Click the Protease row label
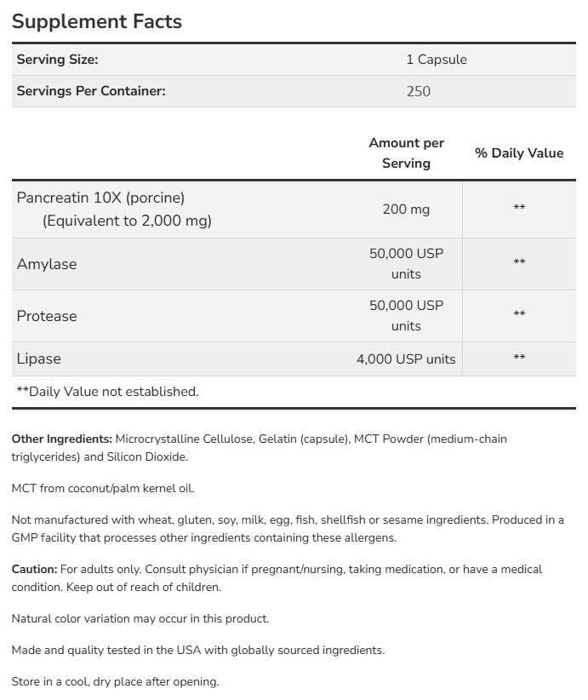This screenshot has width=588, height=700. (x=47, y=316)
